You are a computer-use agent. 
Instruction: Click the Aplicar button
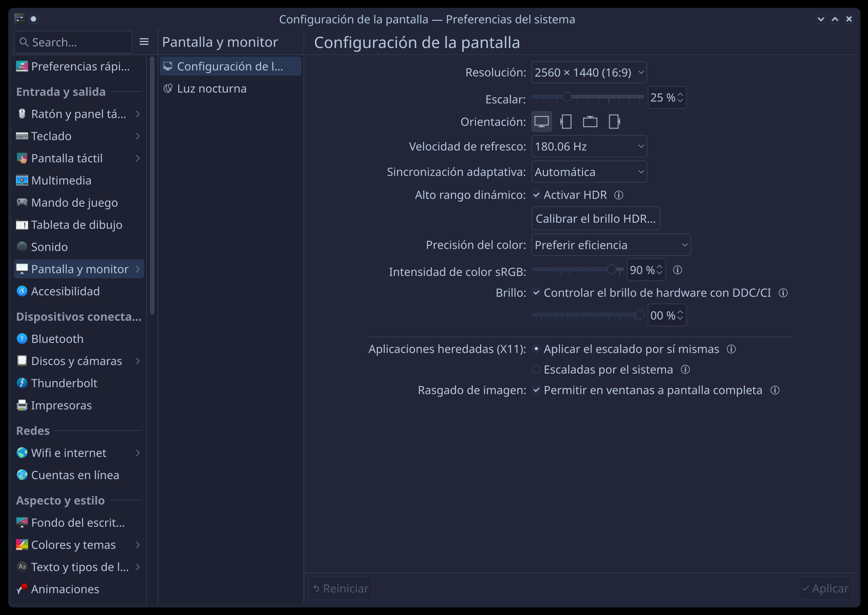pyautogui.click(x=825, y=588)
